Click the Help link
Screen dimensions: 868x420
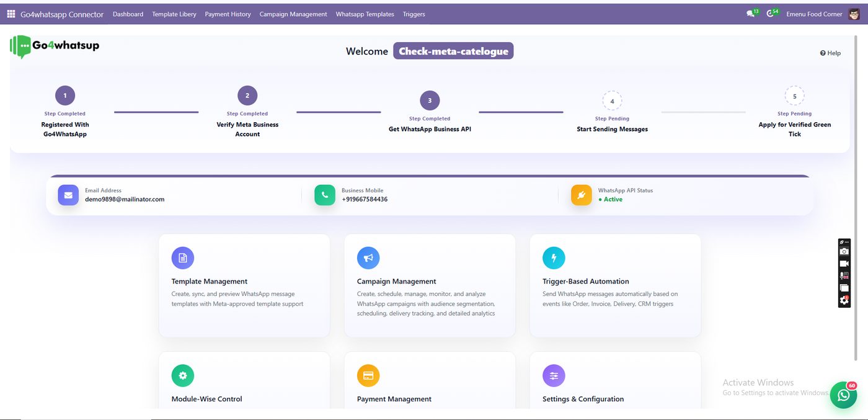(x=830, y=53)
